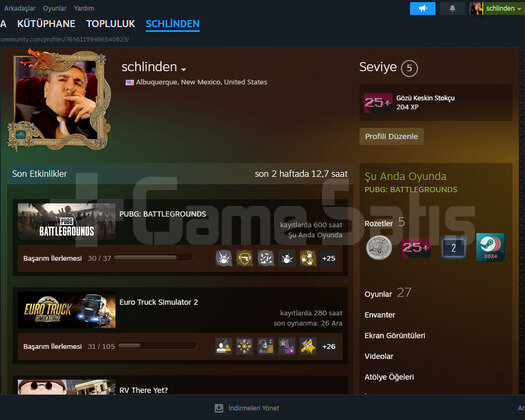Expand the schlinden account dropdown at top right
The height and width of the screenshot is (420, 525).
497,8
